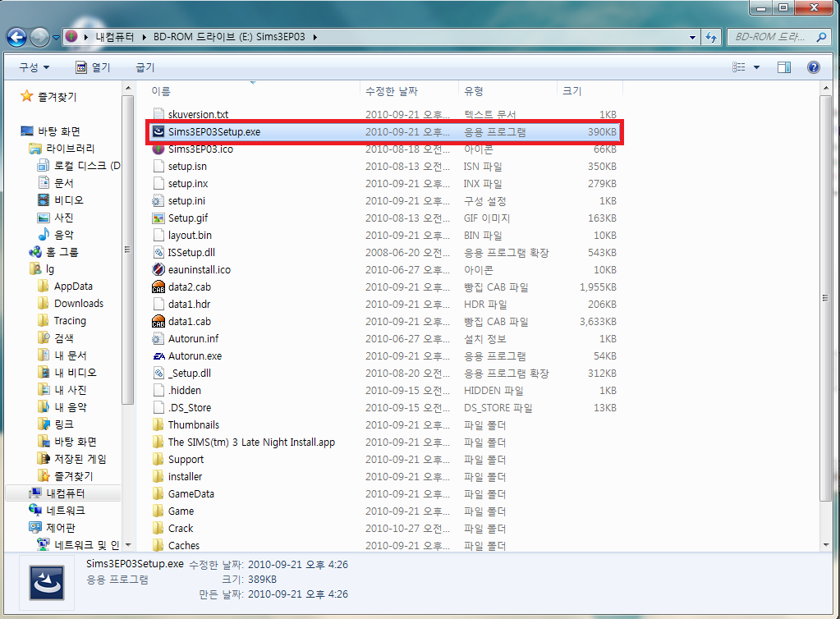Sort by the 이름 column header
Viewport: 840px width, 619px height.
[x=161, y=91]
